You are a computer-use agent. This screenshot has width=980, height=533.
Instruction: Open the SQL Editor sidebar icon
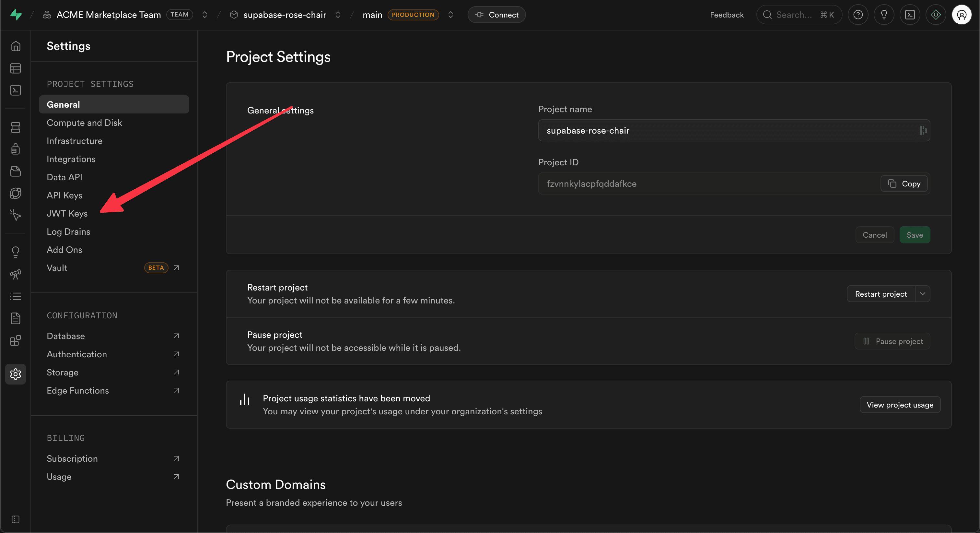15,90
